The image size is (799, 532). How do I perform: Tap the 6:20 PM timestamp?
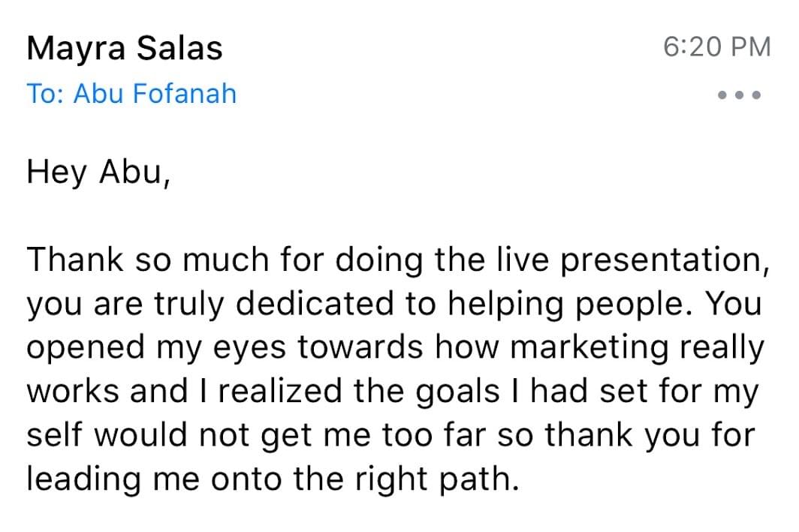[717, 47]
